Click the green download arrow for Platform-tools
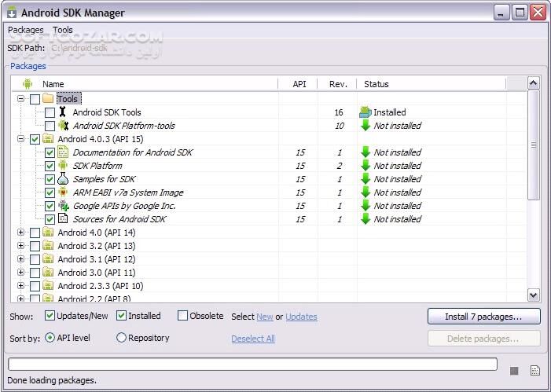This screenshot has height=392, width=551. 365,126
